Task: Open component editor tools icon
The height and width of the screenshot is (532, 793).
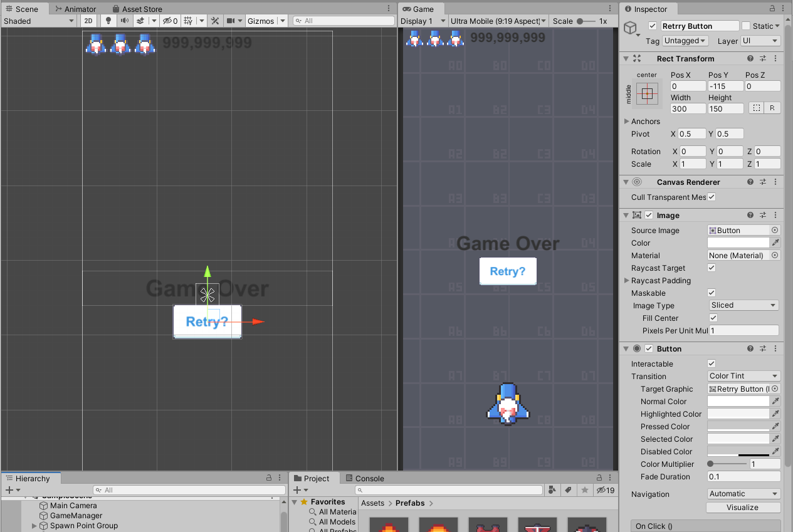Action: (x=215, y=21)
